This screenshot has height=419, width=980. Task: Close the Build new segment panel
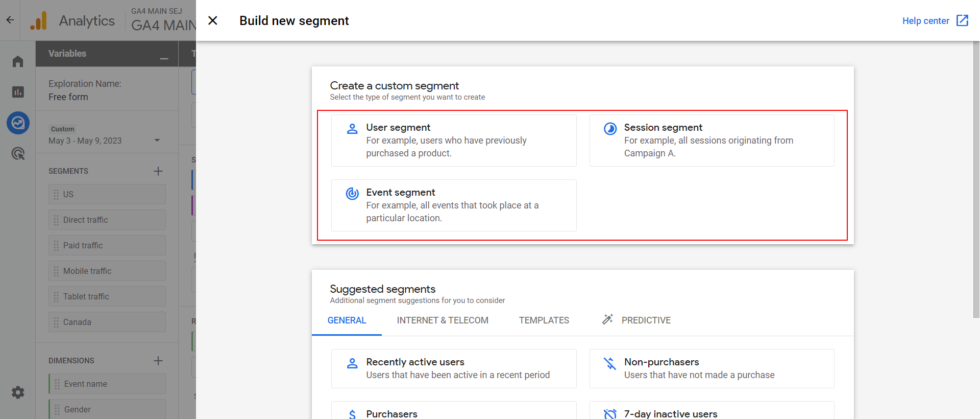[x=213, y=20]
